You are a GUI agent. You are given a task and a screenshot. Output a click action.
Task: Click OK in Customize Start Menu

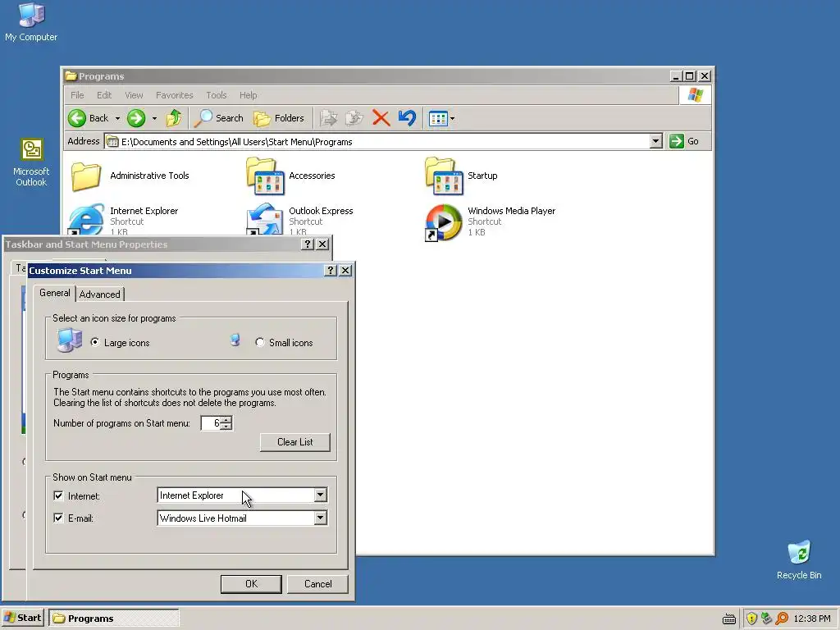[x=251, y=584]
